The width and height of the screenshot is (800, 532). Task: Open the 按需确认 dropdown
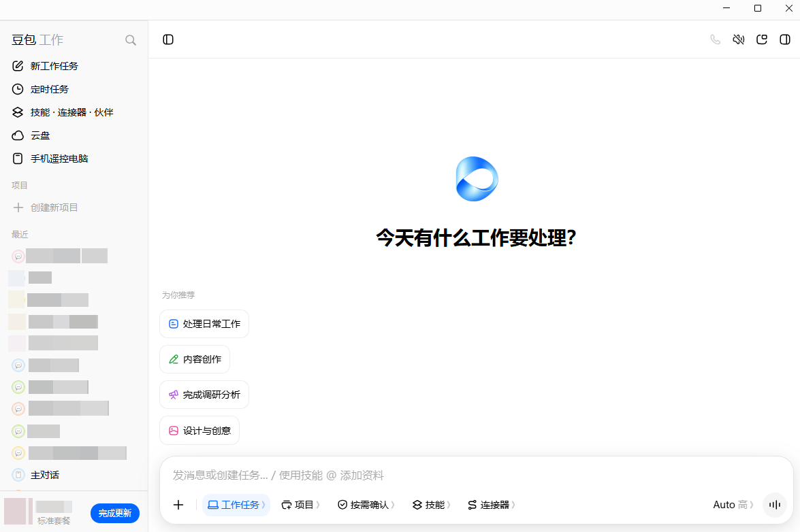tap(366, 505)
